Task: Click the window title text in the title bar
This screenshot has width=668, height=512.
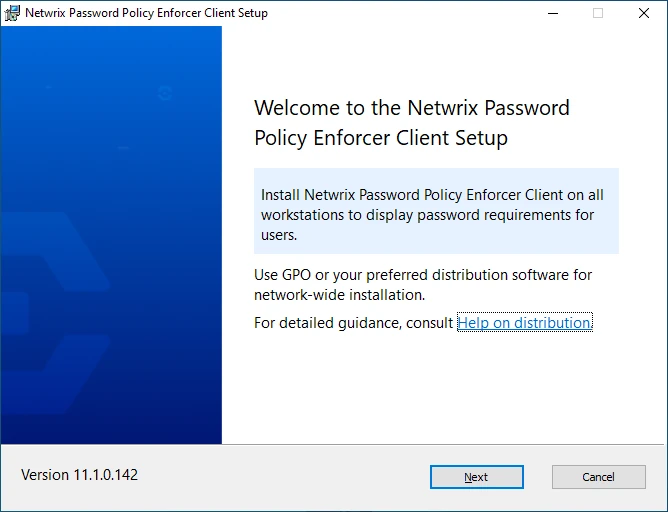Action: tap(146, 13)
